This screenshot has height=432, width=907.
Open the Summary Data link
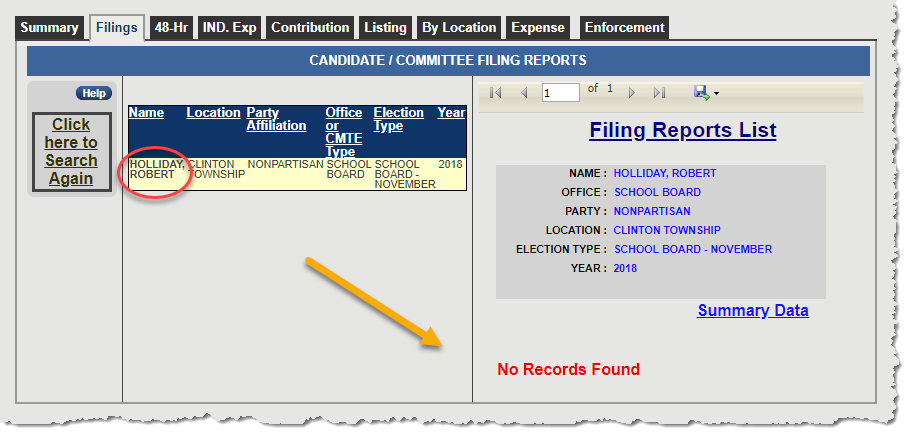point(753,311)
